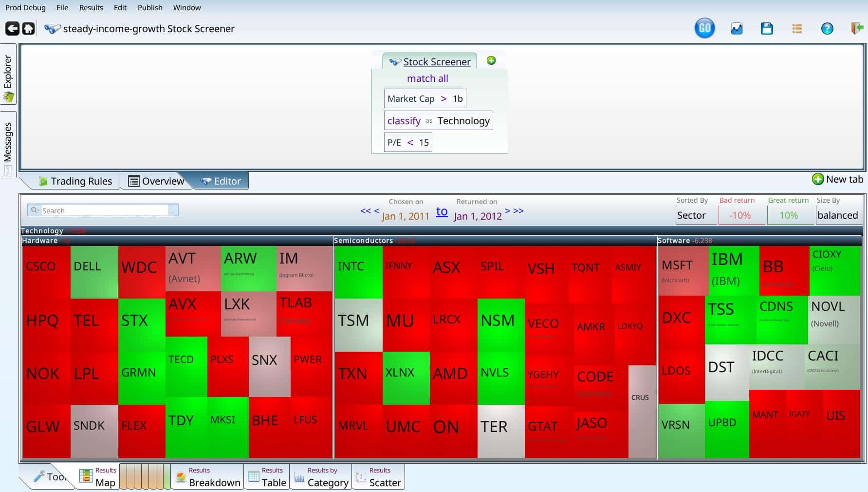Edit the P/E < 15 rule
The image size is (868, 492).
point(408,142)
